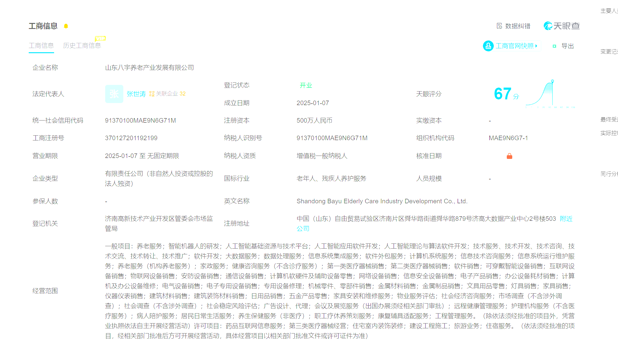Click the 关联企业 32 link

tap(170, 94)
